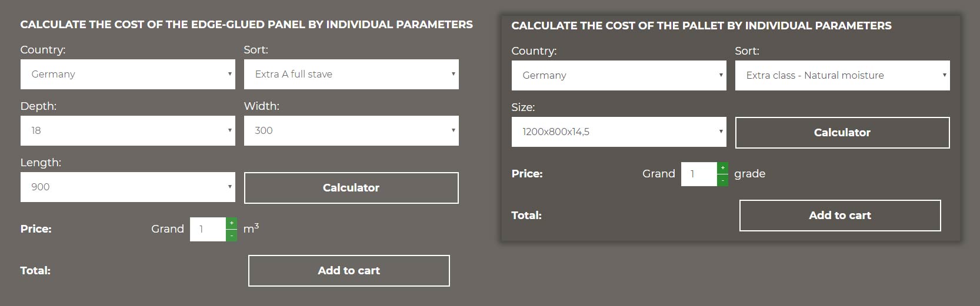Decrease pallet quantity with minus button

click(723, 180)
